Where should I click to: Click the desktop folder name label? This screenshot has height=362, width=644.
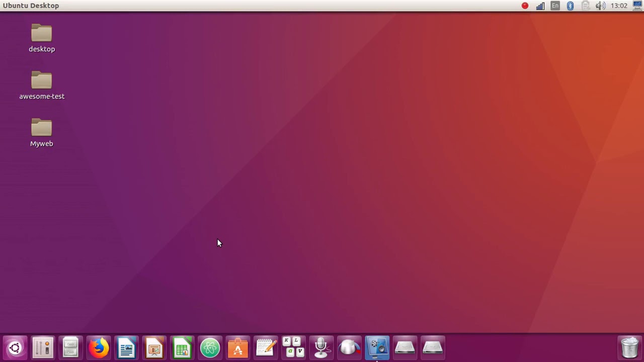tap(42, 49)
